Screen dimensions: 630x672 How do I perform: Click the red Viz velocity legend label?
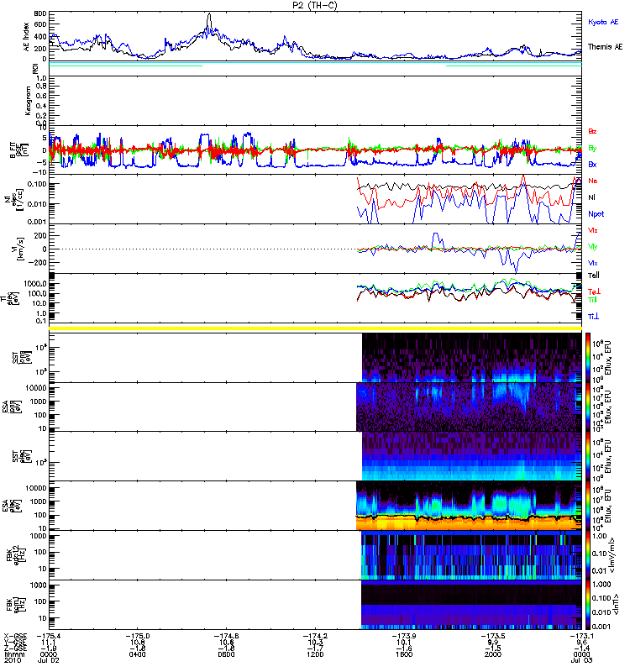[x=593, y=230]
